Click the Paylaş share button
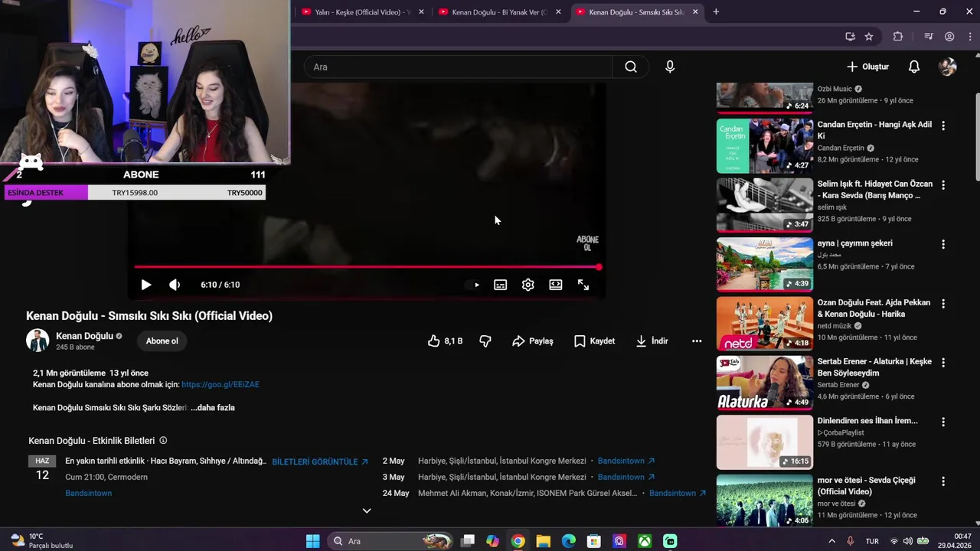 (x=533, y=341)
